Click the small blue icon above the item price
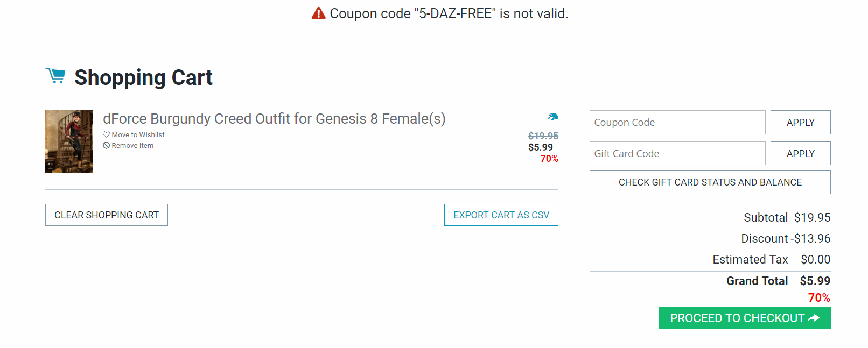The image size is (868, 348). tap(552, 116)
